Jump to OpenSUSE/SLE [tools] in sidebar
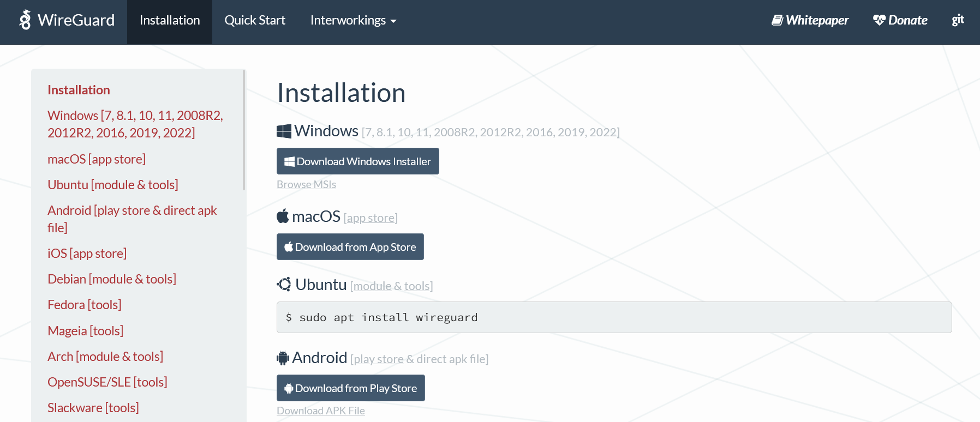 click(107, 382)
